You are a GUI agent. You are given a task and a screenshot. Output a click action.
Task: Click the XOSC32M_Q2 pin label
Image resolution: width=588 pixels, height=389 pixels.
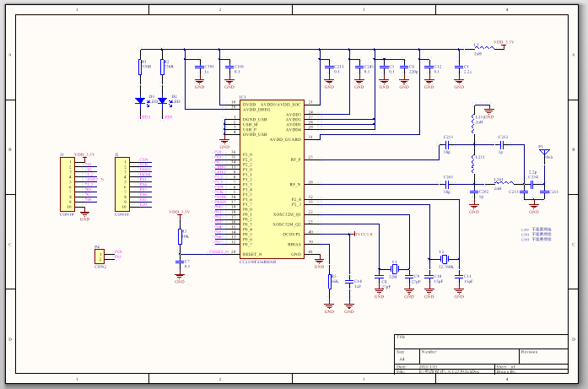[287, 224]
